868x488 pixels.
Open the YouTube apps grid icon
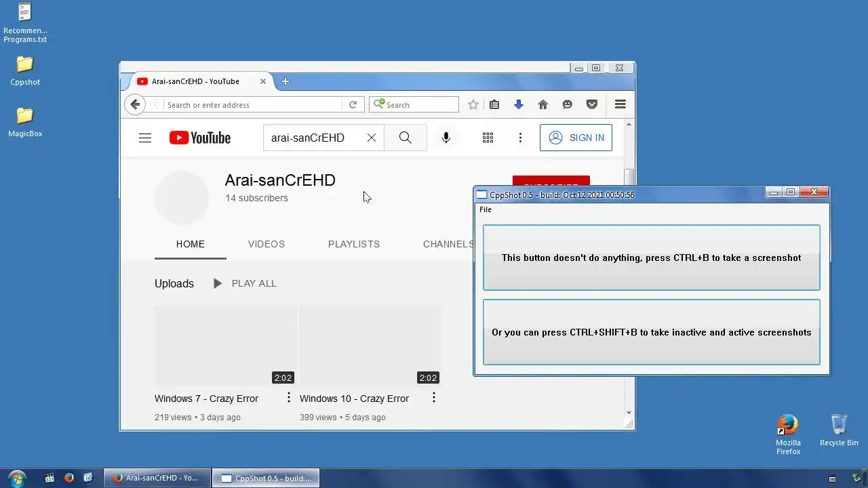point(488,138)
